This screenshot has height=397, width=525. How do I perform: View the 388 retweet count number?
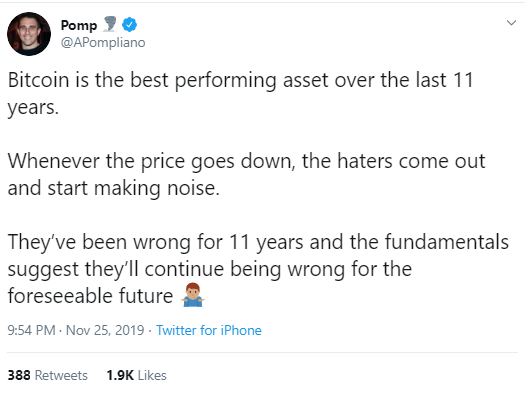point(19,375)
